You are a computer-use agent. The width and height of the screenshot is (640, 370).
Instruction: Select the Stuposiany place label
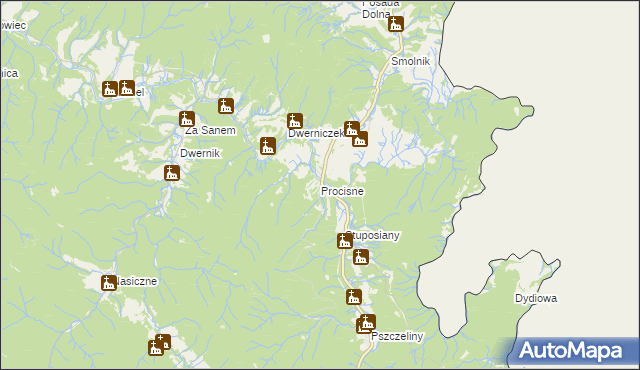(372, 235)
